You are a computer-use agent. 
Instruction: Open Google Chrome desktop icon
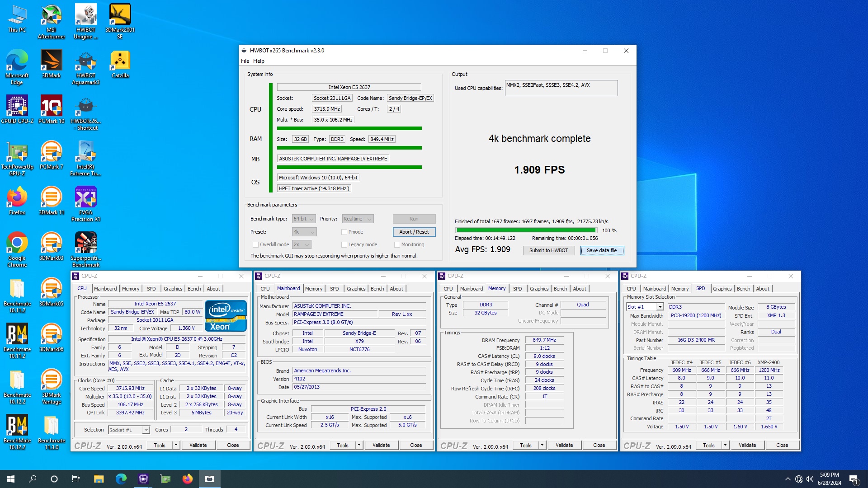coord(17,250)
